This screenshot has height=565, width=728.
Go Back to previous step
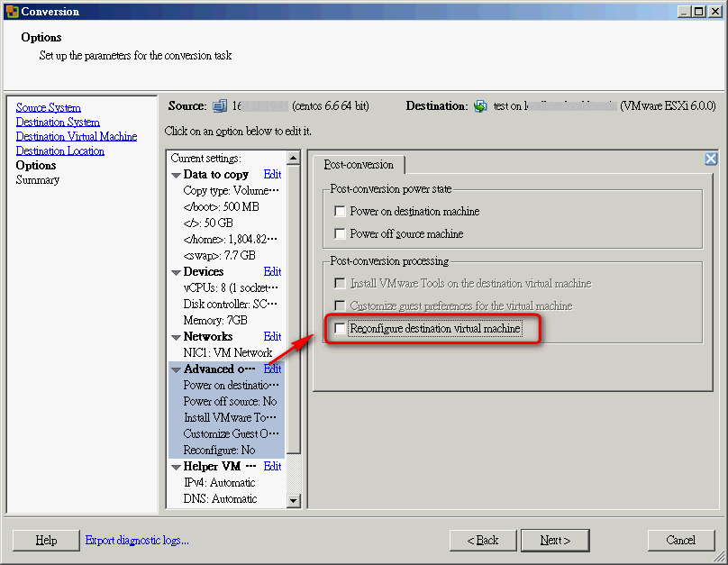[x=483, y=541]
